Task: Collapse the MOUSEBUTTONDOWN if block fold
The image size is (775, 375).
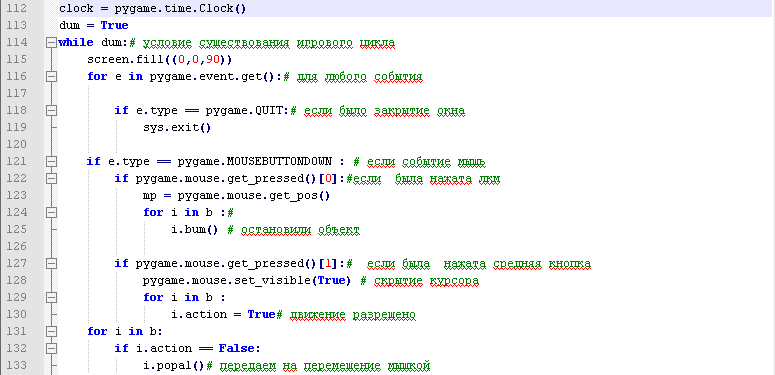Action: click(50, 162)
